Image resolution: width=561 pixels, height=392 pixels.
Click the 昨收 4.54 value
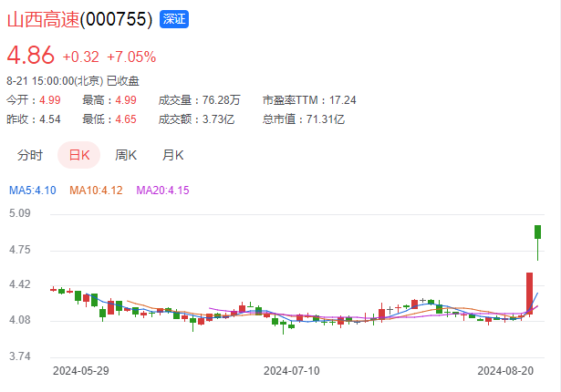[x=50, y=119]
